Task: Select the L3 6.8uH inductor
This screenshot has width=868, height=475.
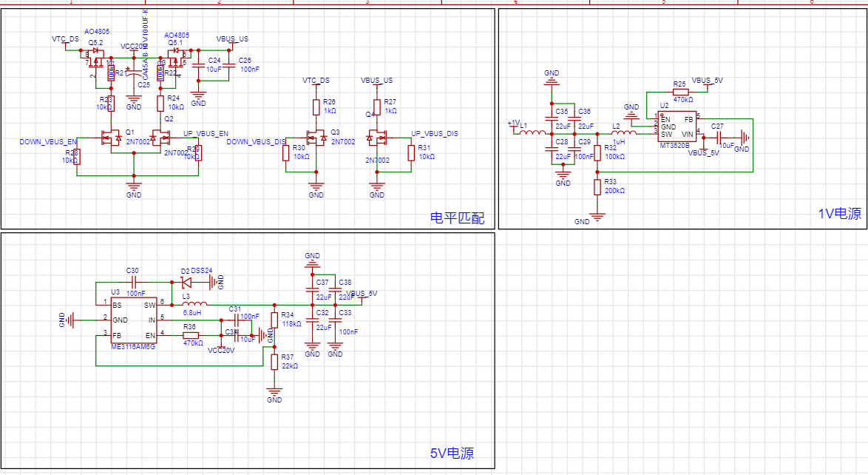Action: tap(194, 304)
